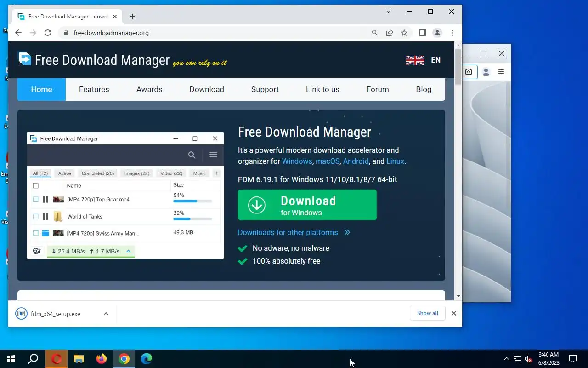The height and width of the screenshot is (368, 588).
Task: Open the Download navigation tab
Action: tap(207, 89)
